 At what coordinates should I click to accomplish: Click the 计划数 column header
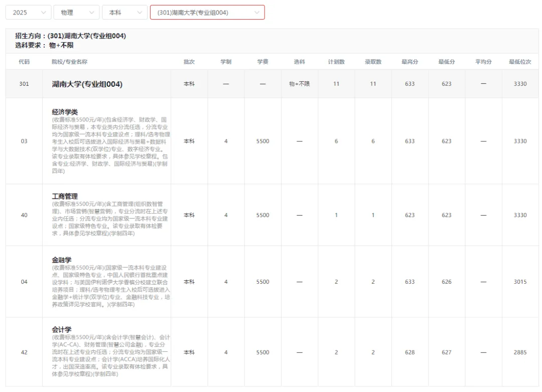(336, 62)
